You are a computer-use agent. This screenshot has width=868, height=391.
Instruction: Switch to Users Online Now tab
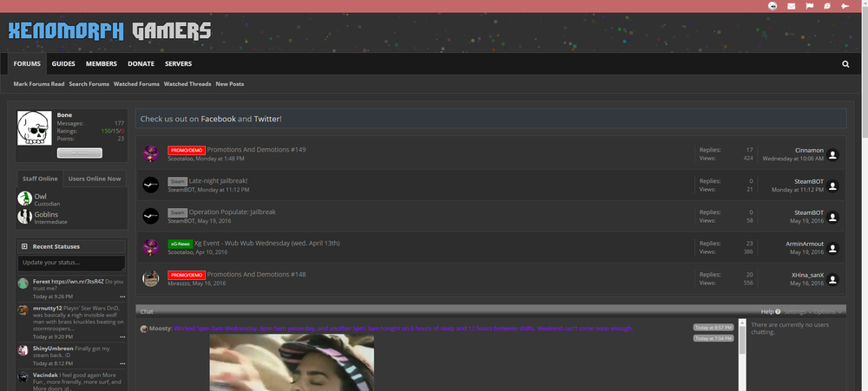[95, 179]
